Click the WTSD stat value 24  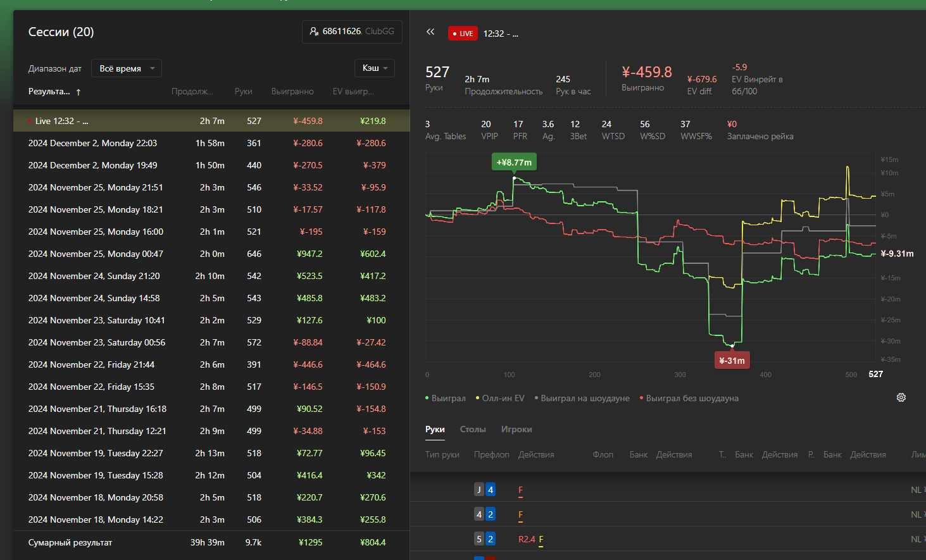(x=606, y=124)
